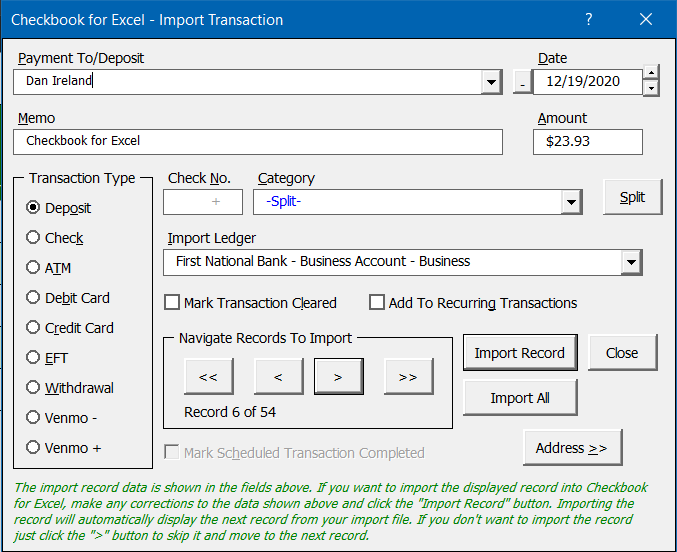Click the Check No. input box
677x552 pixels.
203,202
